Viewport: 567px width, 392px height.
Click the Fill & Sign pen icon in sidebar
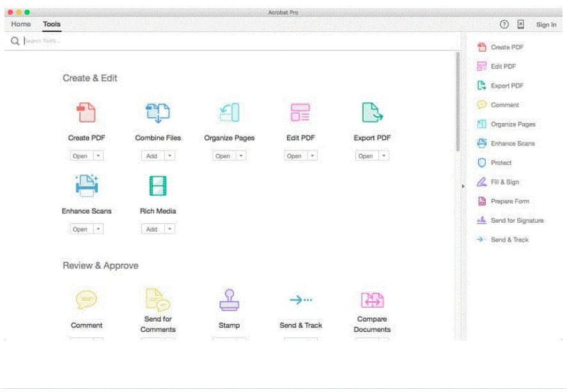481,182
